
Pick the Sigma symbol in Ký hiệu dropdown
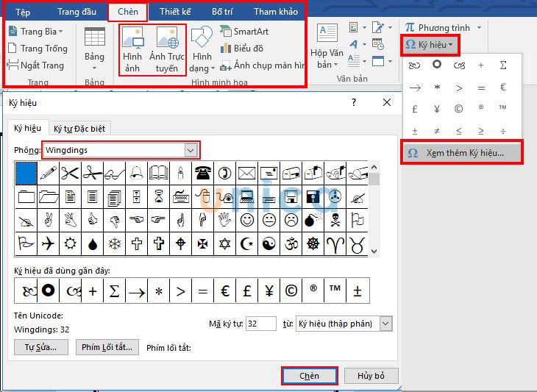pyautogui.click(x=502, y=65)
